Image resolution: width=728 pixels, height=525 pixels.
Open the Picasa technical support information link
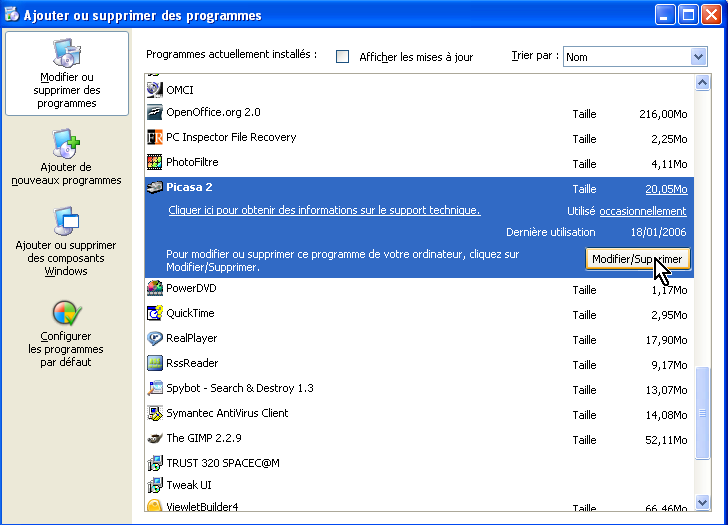click(324, 210)
